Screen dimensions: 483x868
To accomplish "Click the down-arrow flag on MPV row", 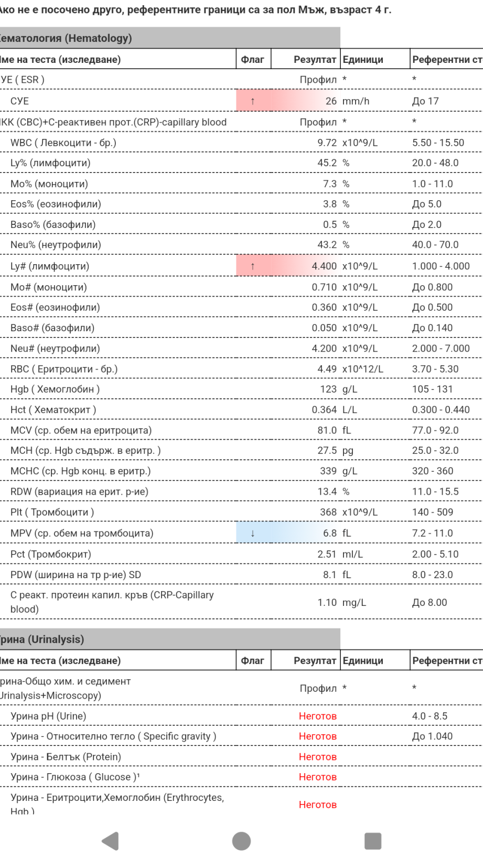I will 253,534.
